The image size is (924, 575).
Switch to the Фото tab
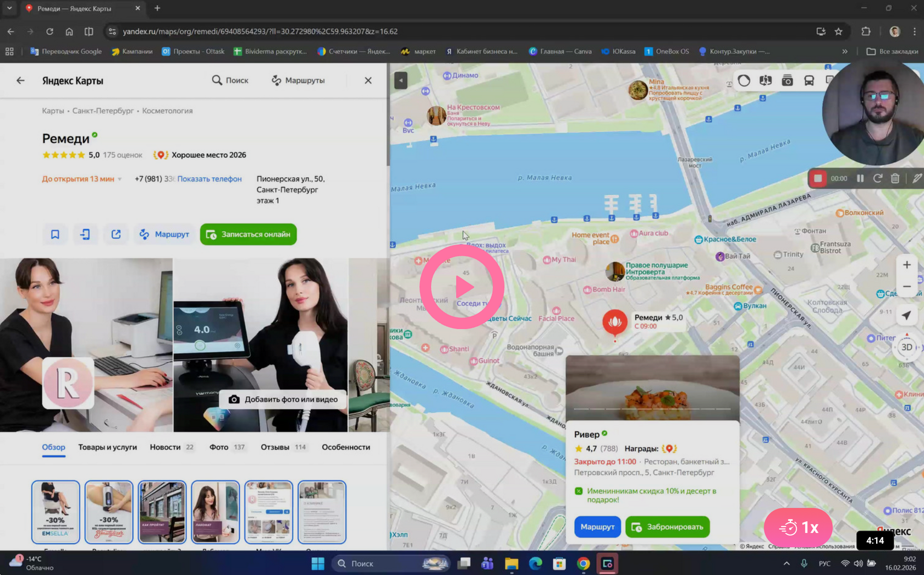(227, 447)
